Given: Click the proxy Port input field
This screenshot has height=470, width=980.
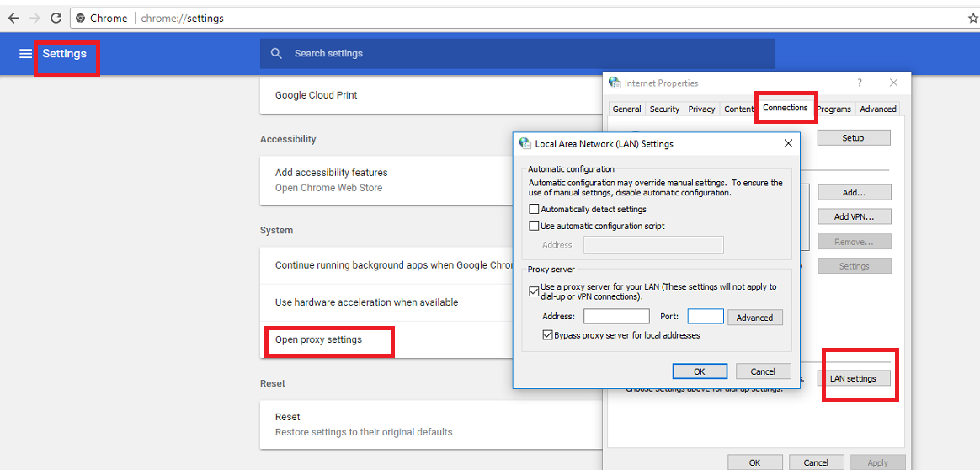Looking at the screenshot, I should [706, 316].
